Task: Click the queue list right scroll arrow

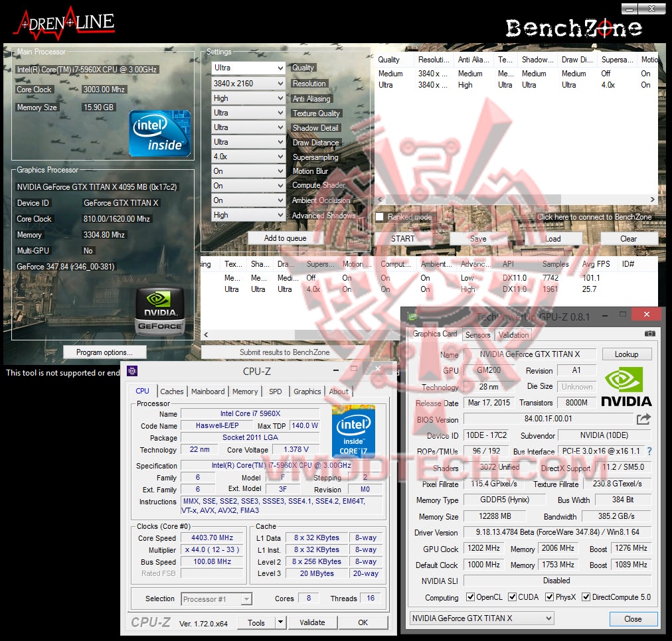Action: coord(652,199)
